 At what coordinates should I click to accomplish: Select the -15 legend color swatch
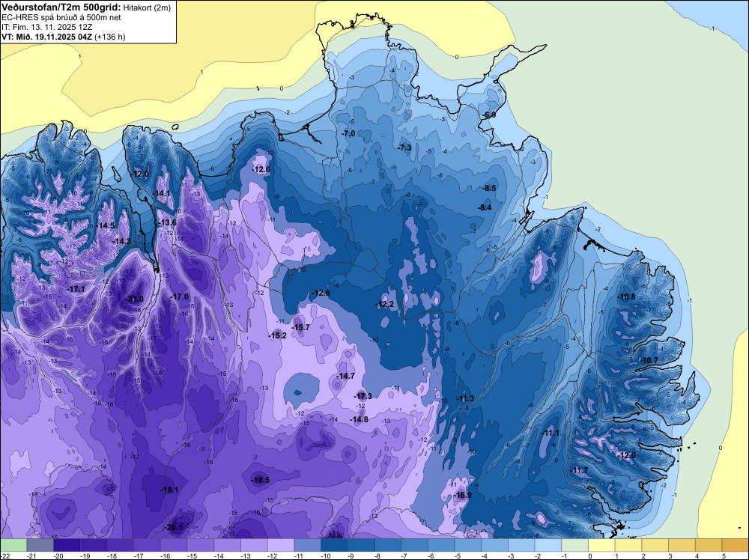[201, 545]
